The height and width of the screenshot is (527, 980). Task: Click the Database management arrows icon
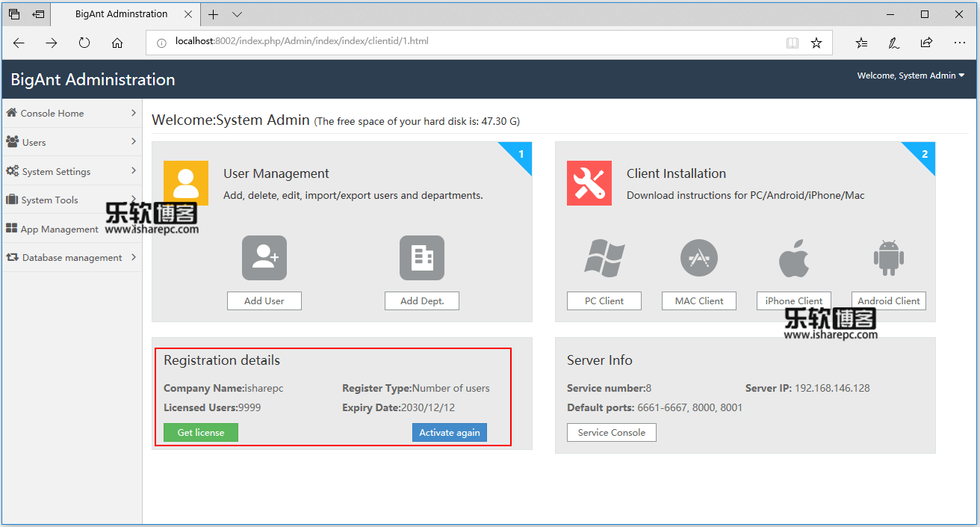(12, 257)
